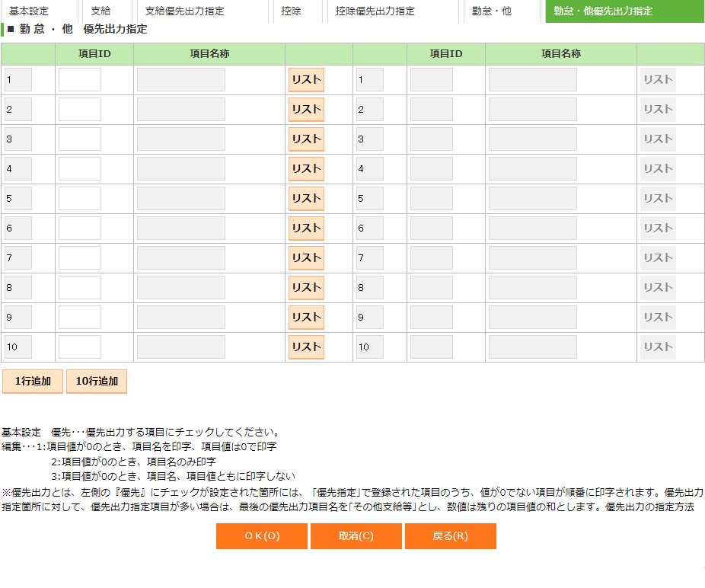Click the orange リスト button in row 1
The height and width of the screenshot is (588, 705).
[306, 80]
